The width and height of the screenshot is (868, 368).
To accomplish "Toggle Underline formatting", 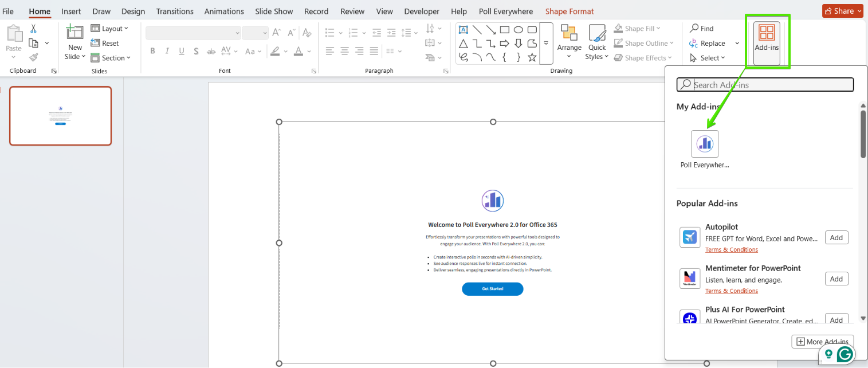I will point(182,51).
